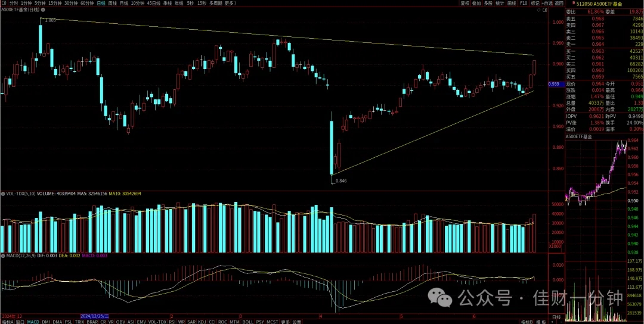The height and width of the screenshot is (324, 644).
Task: Toggle the 多股 multi-stock view
Action: click(x=488, y=3)
